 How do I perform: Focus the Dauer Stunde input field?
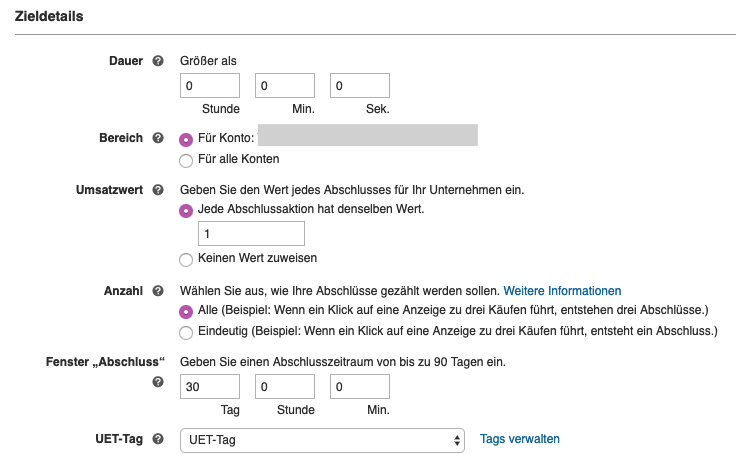[210, 85]
